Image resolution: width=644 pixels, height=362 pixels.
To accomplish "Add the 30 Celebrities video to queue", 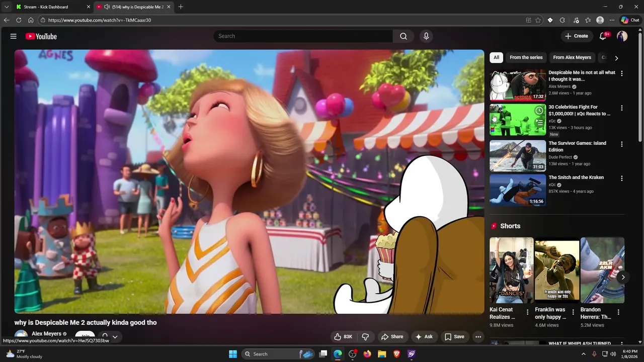I will pos(539,122).
